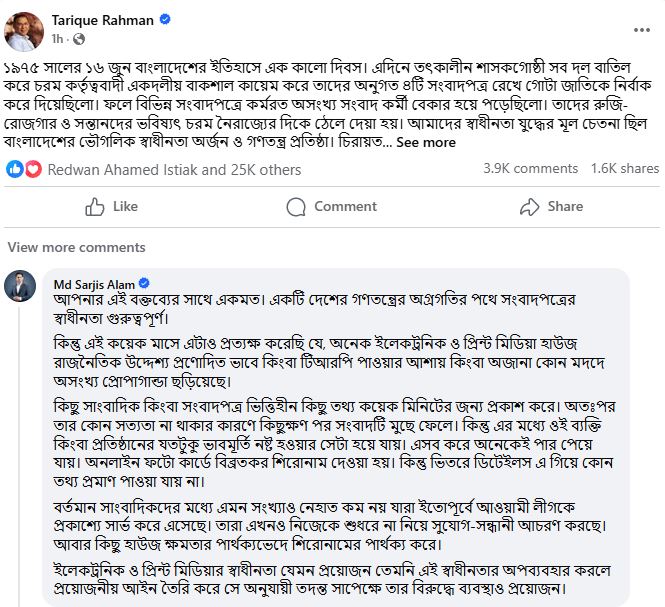Click Md Sarjis Alam's verified badge
The width and height of the screenshot is (665, 607).
click(144, 283)
